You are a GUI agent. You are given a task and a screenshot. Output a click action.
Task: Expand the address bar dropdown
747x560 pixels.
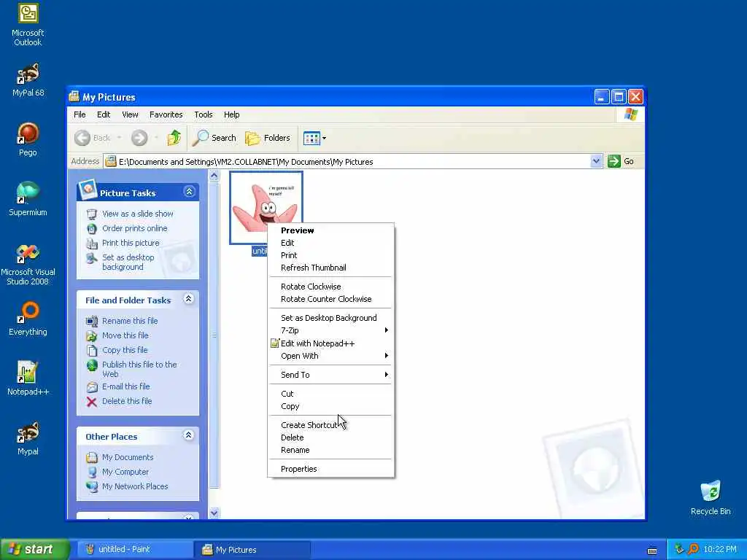coord(596,161)
